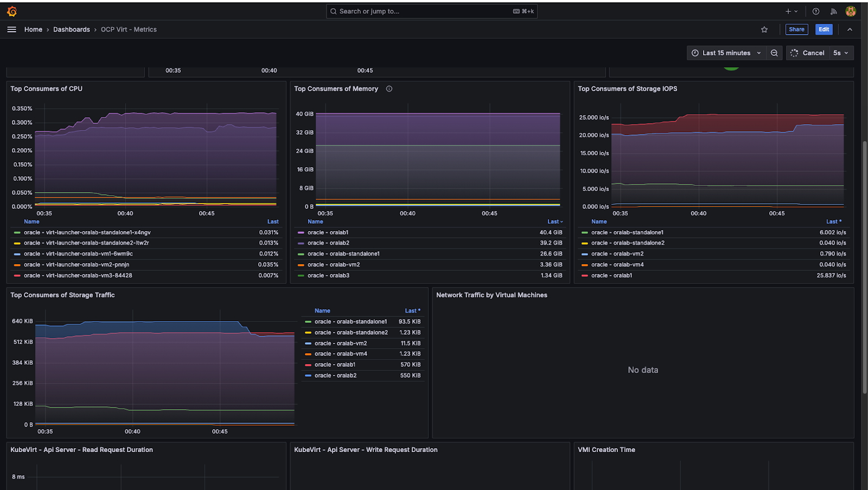Click the orange oralab-vm2 color swatch in CPU legend
Viewport: 868px width, 490px height.
tap(17, 265)
